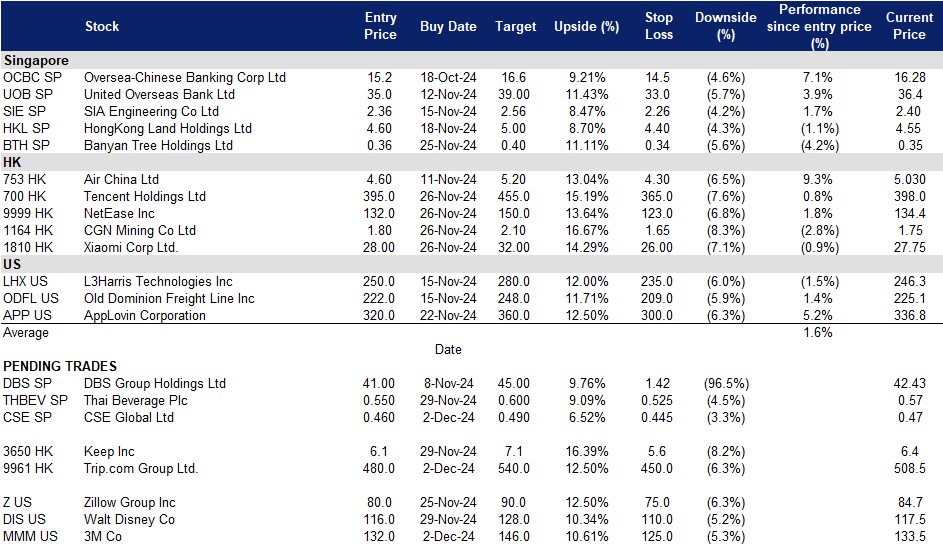Click the OCBC SP ticker
Viewport: 943px width, 545px height.
32,78
